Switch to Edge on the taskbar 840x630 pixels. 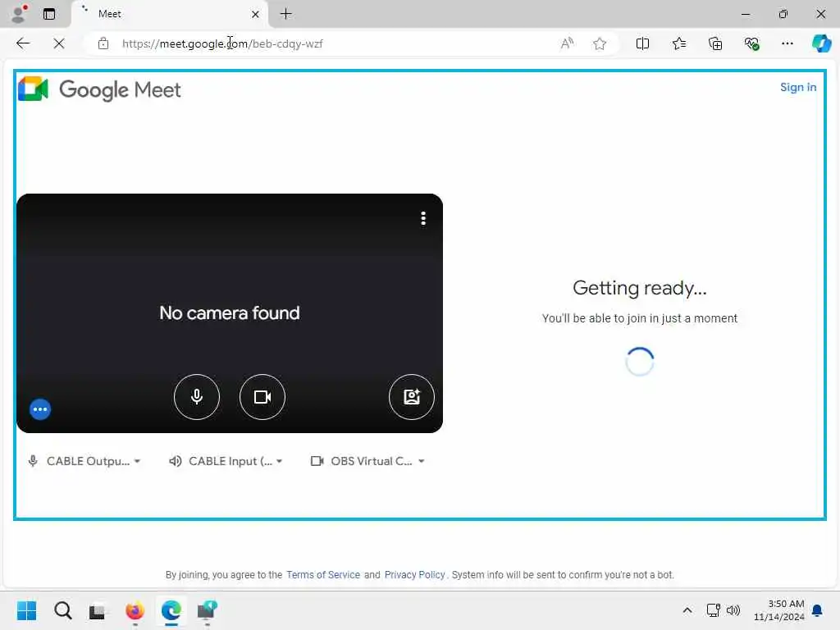171,610
